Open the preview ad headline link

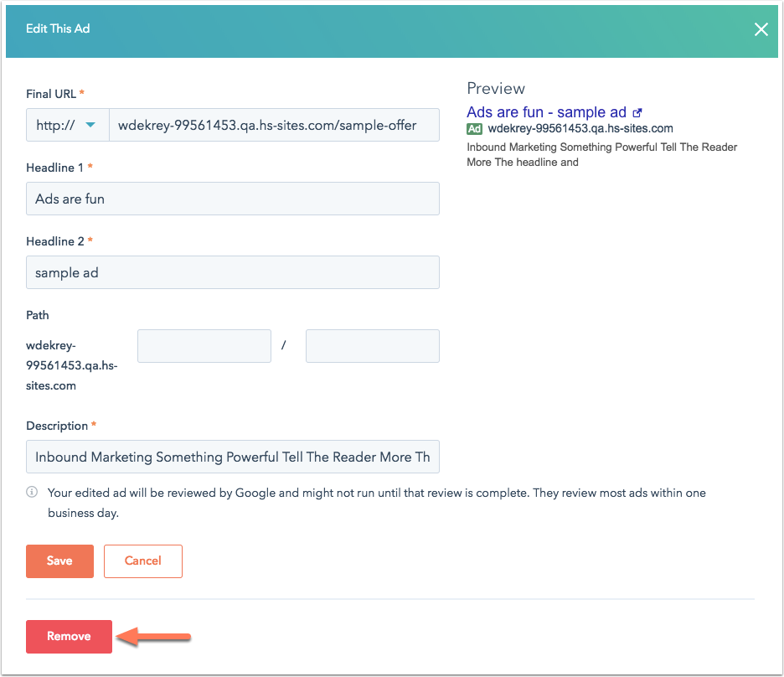pos(546,112)
